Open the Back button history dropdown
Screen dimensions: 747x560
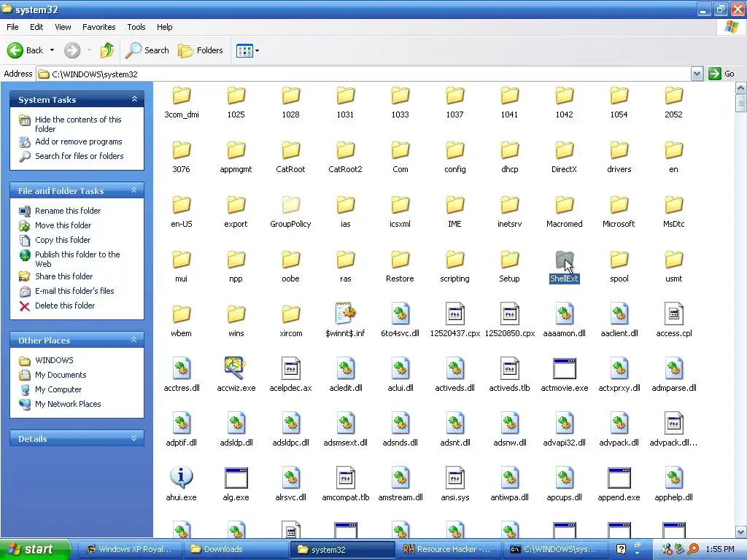coord(53,50)
